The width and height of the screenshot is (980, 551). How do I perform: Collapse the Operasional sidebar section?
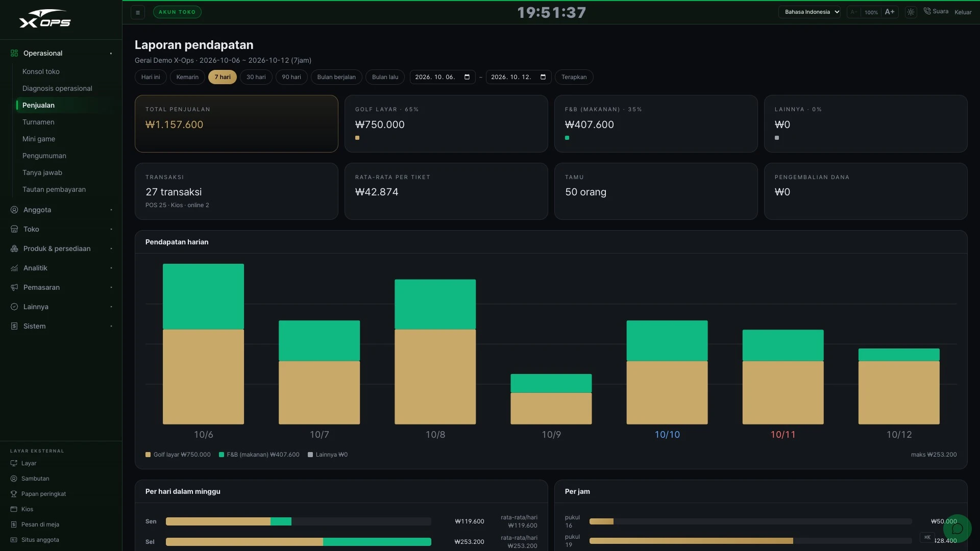(61, 53)
